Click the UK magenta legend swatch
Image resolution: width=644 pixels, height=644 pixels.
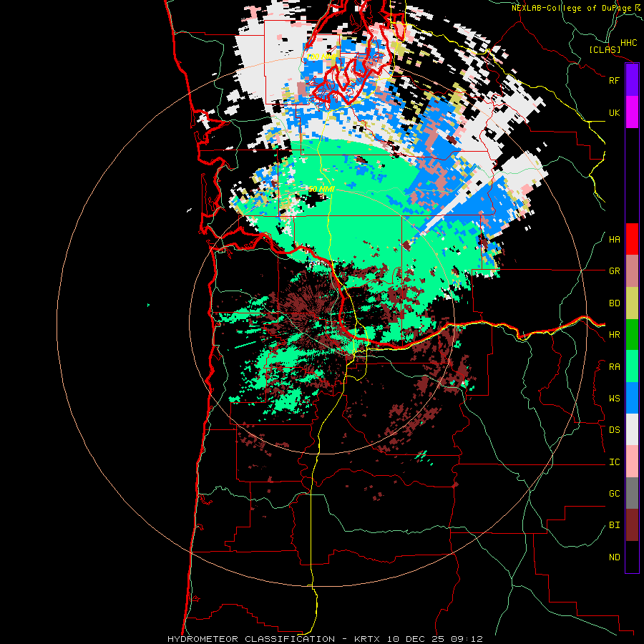point(632,112)
